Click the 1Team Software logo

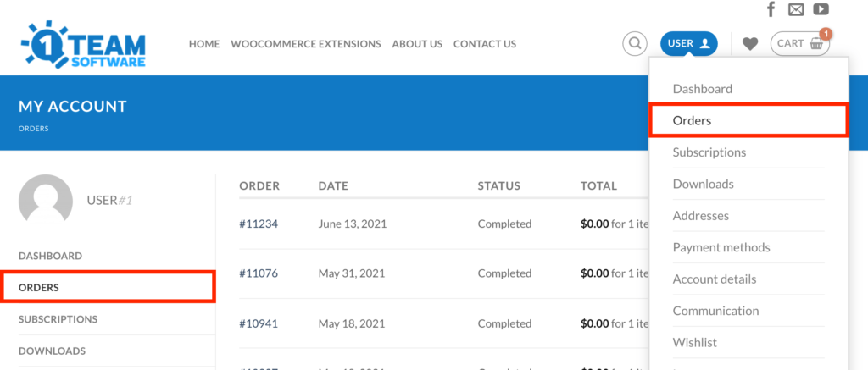84,44
